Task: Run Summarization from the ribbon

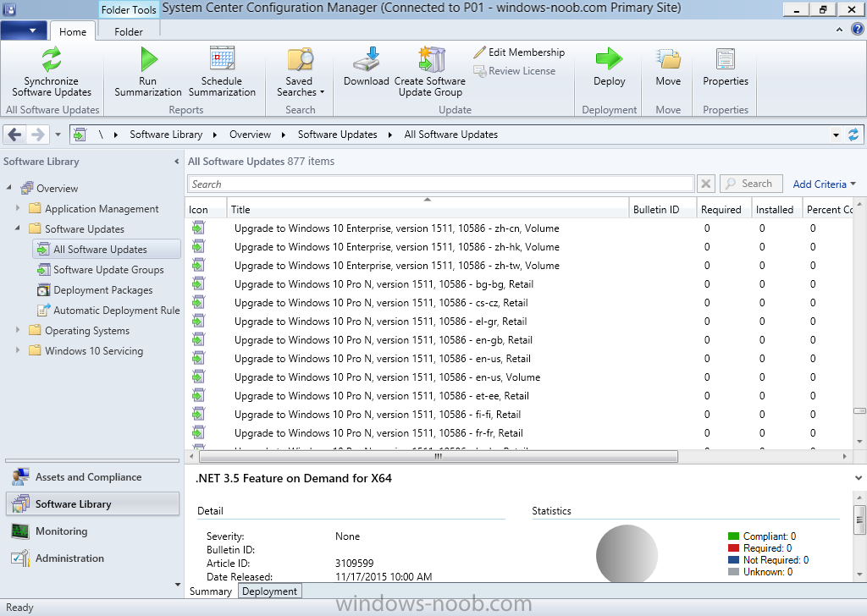Action: coord(147,73)
